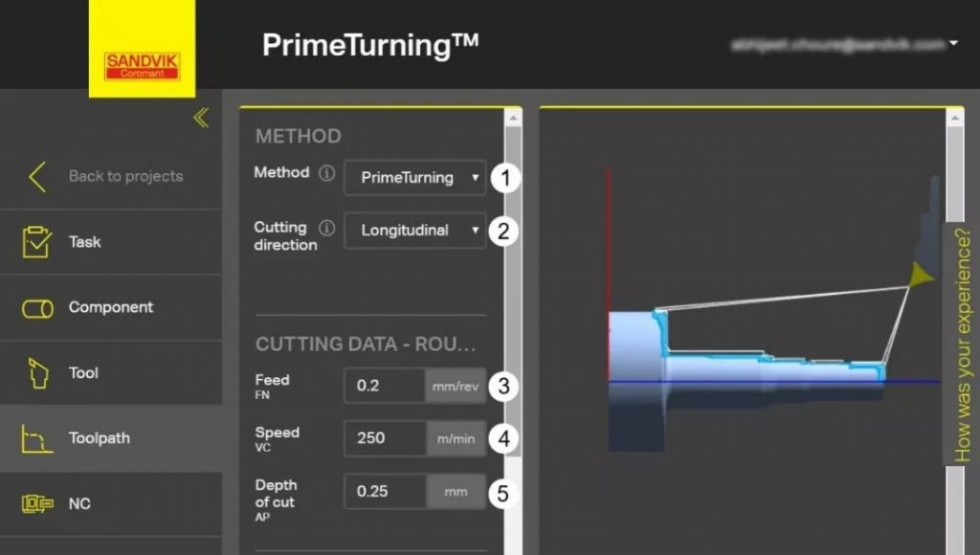Open the Tool section
980x555 pixels.
click(x=111, y=373)
